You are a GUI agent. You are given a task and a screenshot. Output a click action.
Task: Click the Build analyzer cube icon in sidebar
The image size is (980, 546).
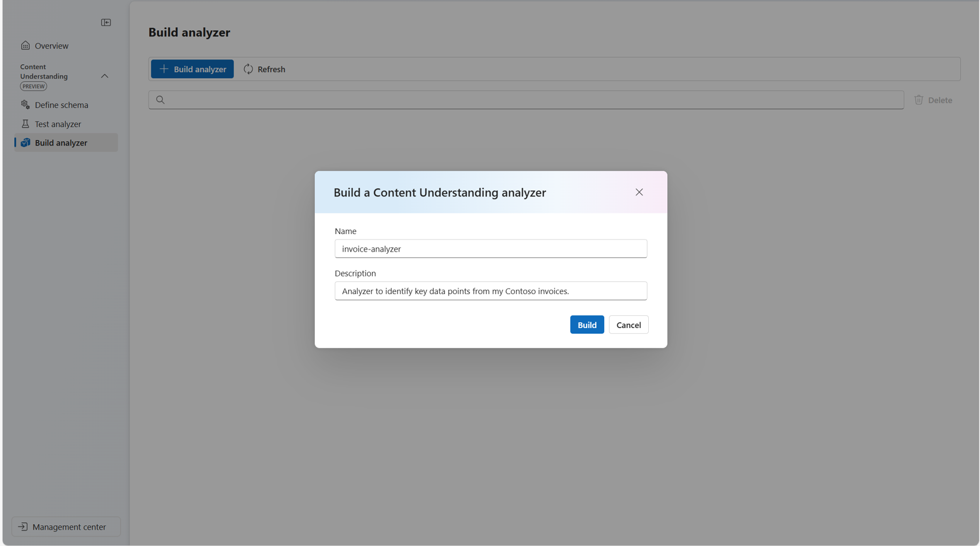click(25, 143)
